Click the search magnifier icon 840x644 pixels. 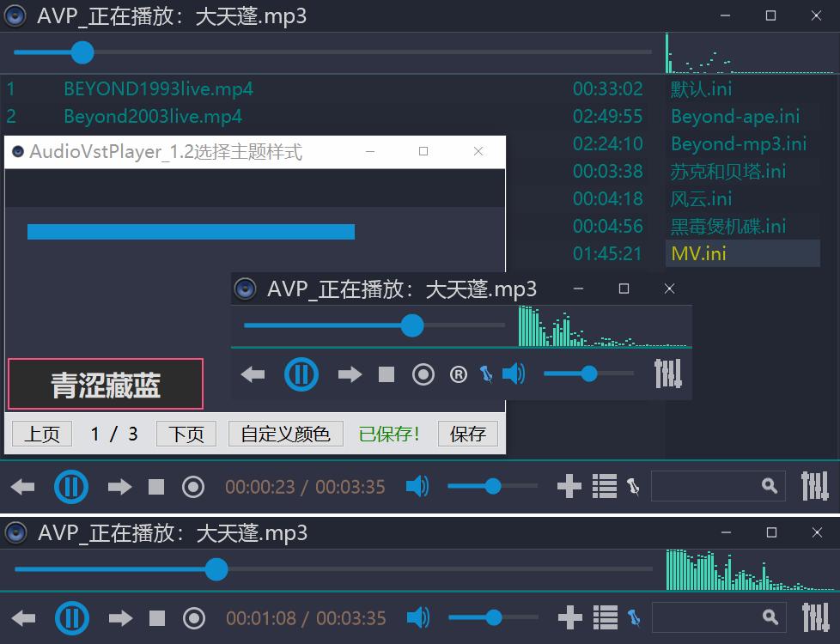(x=770, y=485)
